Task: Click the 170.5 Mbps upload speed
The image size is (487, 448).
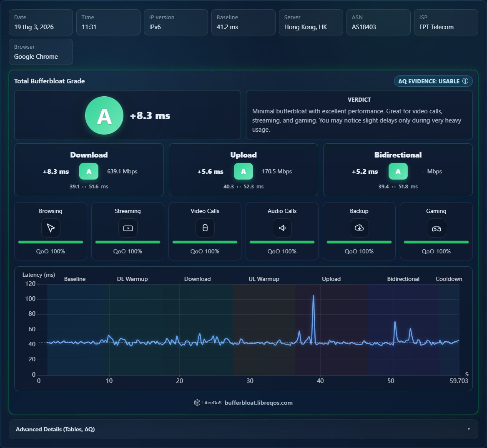Action: tap(277, 171)
